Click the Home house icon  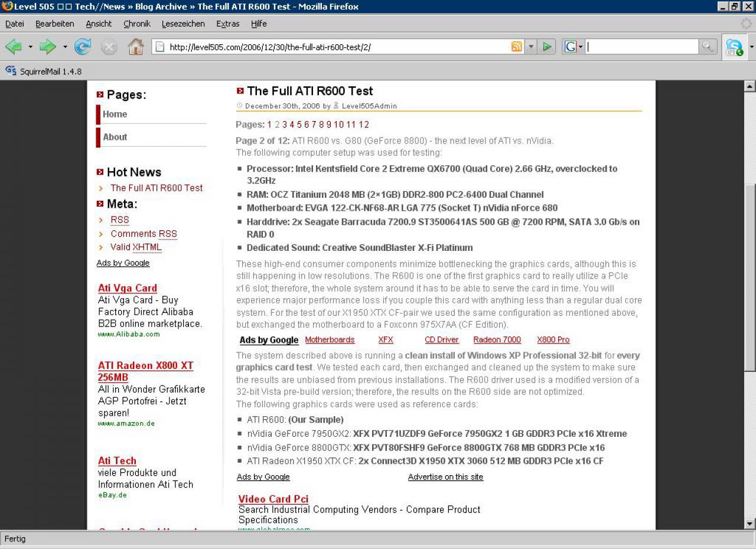pos(136,47)
